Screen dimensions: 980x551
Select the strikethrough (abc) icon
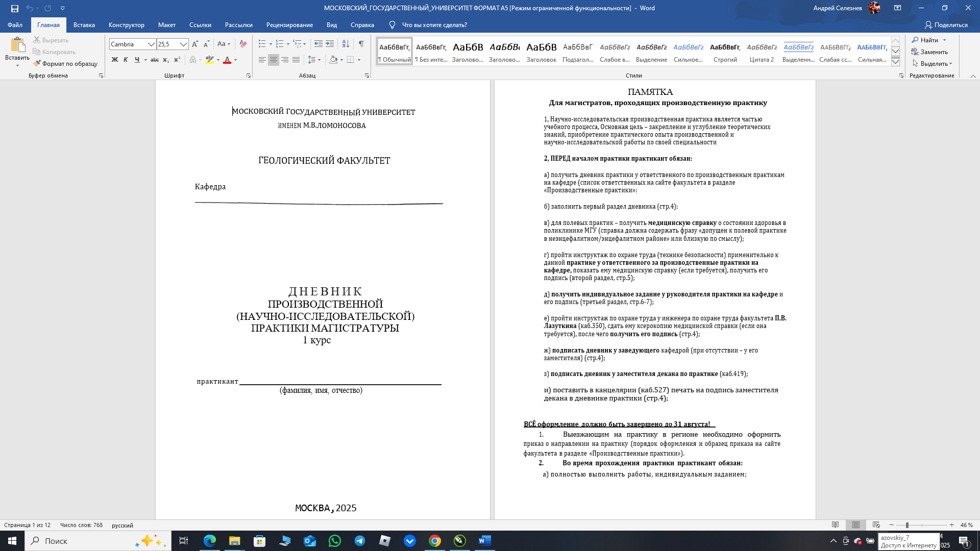tap(155, 60)
